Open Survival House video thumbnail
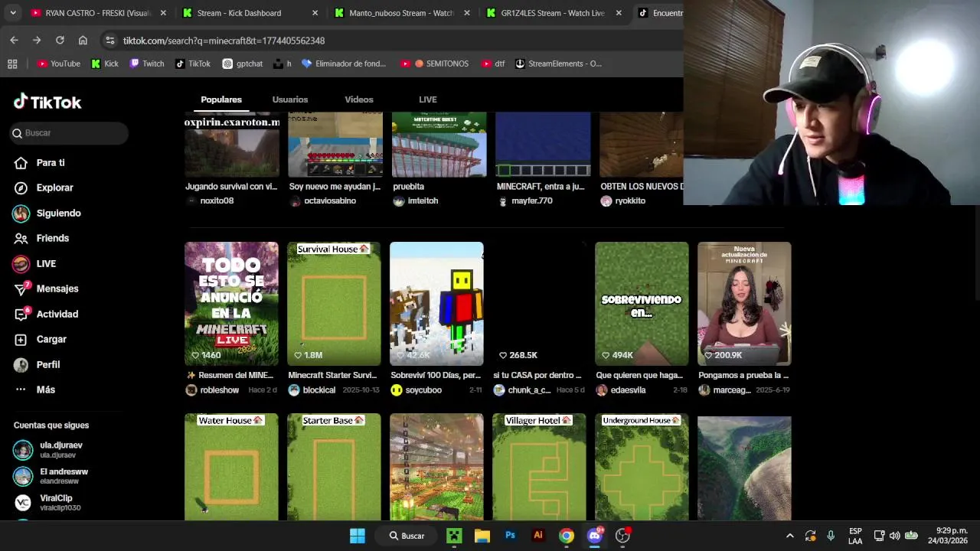Viewport: 980px width, 551px height. pos(334,304)
